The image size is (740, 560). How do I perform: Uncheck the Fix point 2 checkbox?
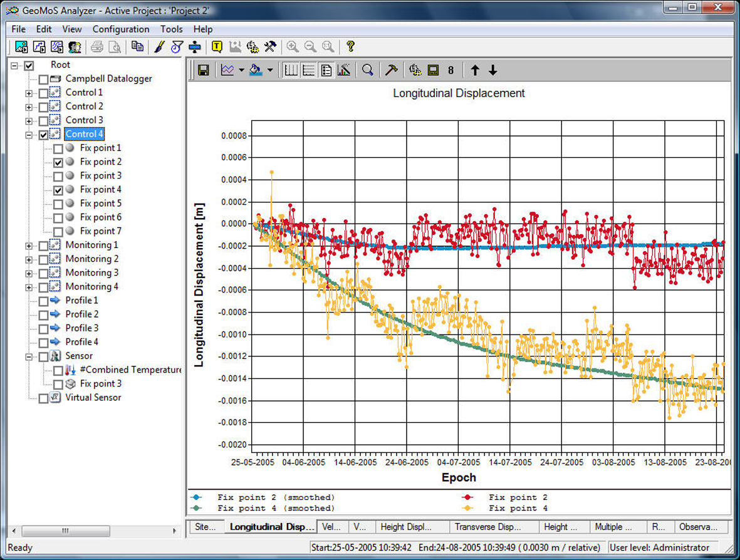pos(58,162)
